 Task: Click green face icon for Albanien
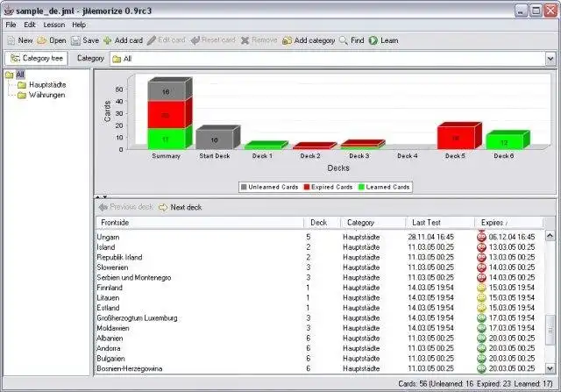[481, 338]
